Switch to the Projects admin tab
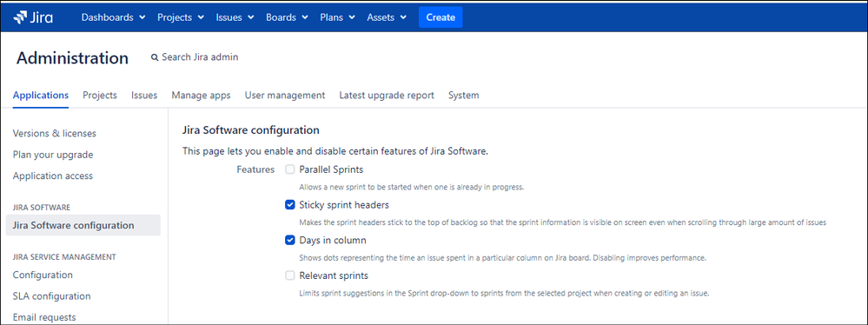The height and width of the screenshot is (325, 868). (x=100, y=96)
